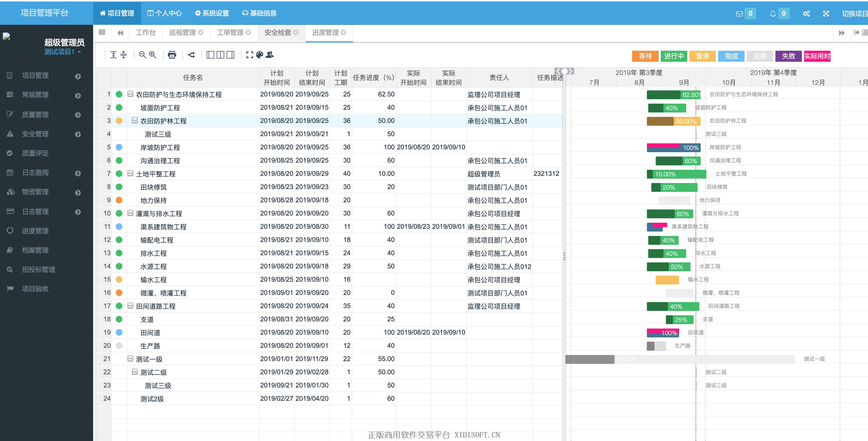The width and height of the screenshot is (868, 441).
Task: Expand the 安全管理 sidebar submenu
Action: coord(78,134)
